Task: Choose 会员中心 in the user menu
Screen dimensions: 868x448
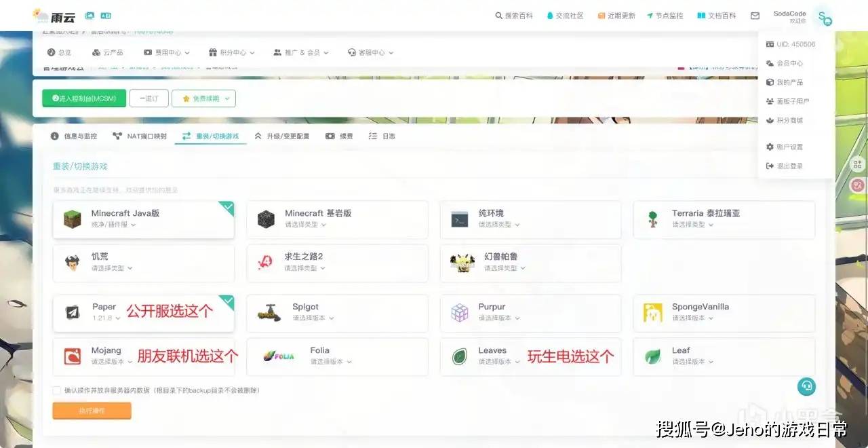Action: click(x=785, y=63)
